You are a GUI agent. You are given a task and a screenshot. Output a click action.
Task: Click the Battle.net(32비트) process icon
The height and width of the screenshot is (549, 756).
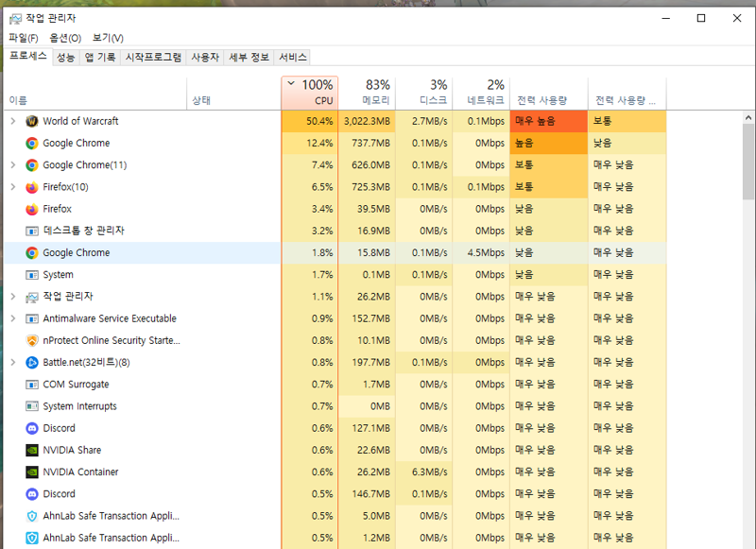32,363
